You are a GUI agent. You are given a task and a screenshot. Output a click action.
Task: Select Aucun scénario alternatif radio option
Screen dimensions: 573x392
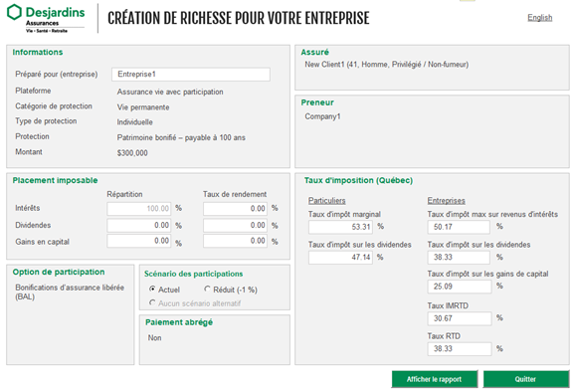152,302
